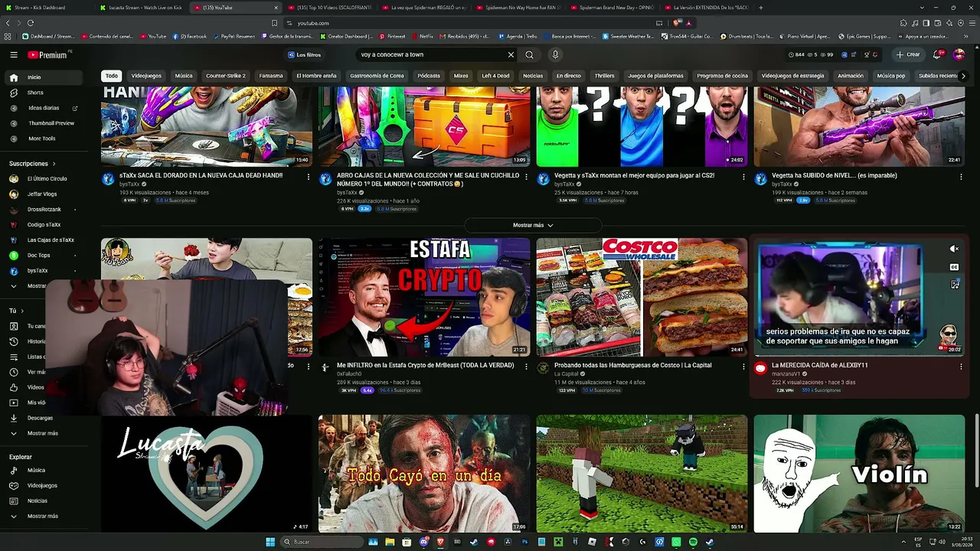Play the MrBeast ESTAFA CRYPTO thumbnail
Image resolution: width=980 pixels, height=551 pixels.
coord(424,297)
